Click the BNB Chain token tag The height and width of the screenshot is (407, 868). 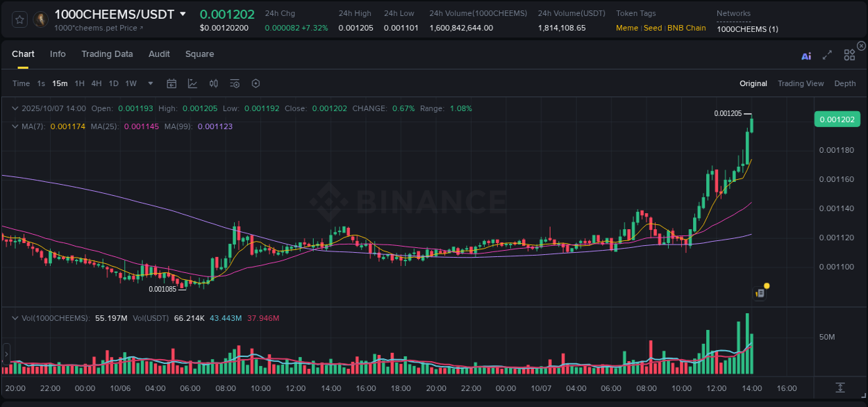point(685,28)
